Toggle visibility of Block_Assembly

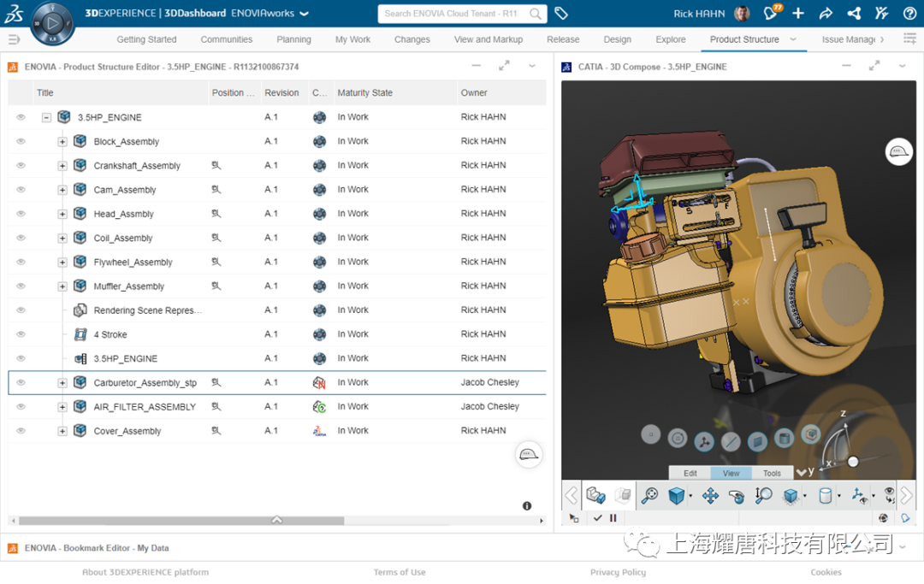21,141
